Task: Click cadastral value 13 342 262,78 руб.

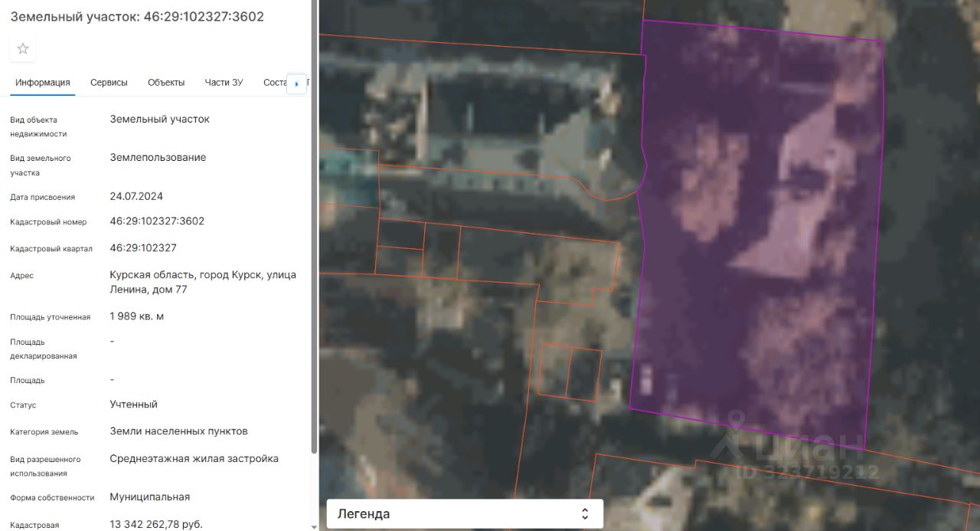Action: point(156,524)
